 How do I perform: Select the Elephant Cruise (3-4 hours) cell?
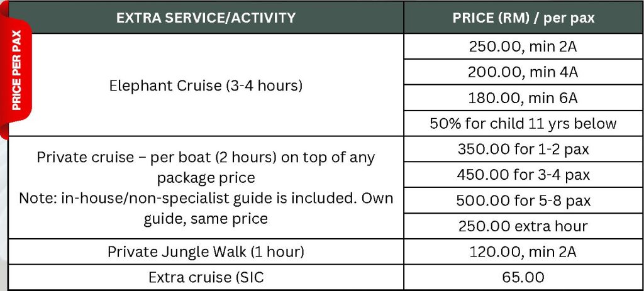coord(206,85)
